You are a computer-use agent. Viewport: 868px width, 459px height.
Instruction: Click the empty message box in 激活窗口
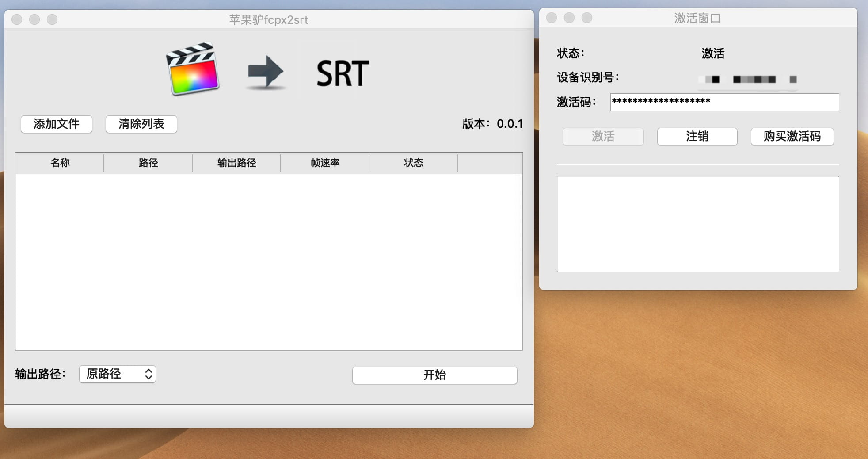(x=698, y=224)
